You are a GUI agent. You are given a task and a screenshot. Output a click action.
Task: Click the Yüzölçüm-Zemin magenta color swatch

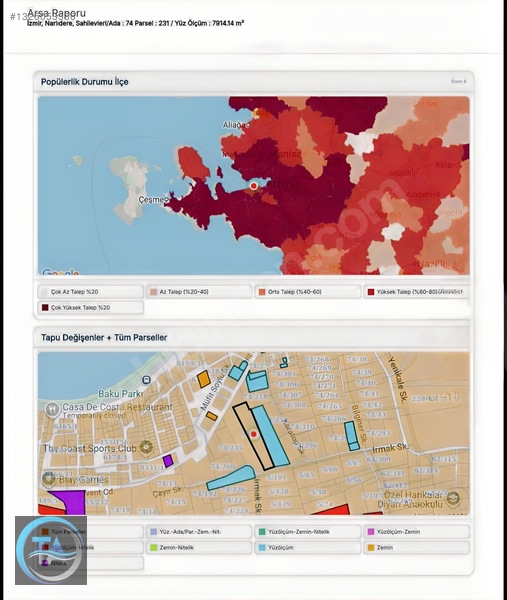[371, 532]
